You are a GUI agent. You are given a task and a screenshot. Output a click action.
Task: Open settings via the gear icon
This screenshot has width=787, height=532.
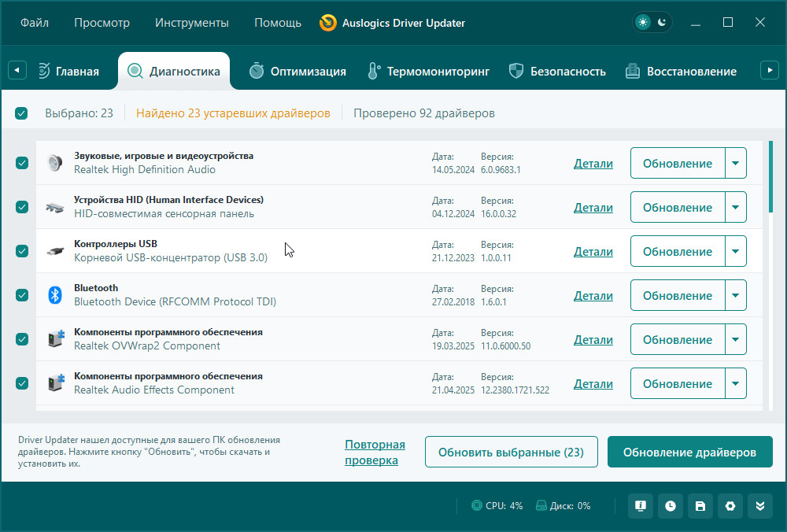[x=730, y=506]
